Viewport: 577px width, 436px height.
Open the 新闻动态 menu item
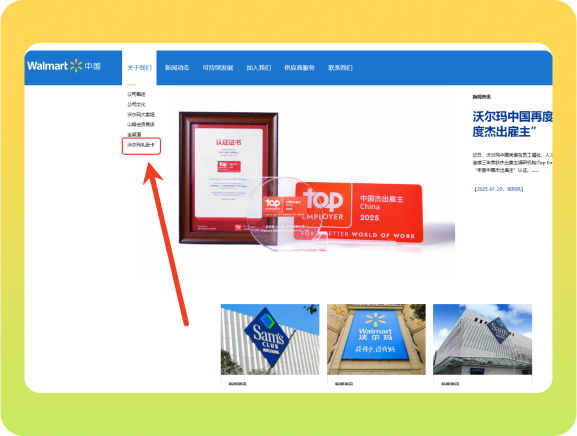(177, 68)
